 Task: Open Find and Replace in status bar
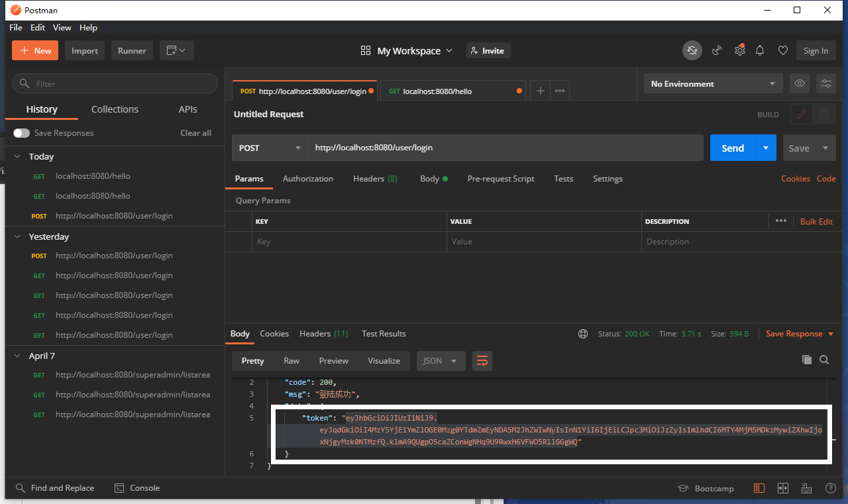click(x=56, y=488)
